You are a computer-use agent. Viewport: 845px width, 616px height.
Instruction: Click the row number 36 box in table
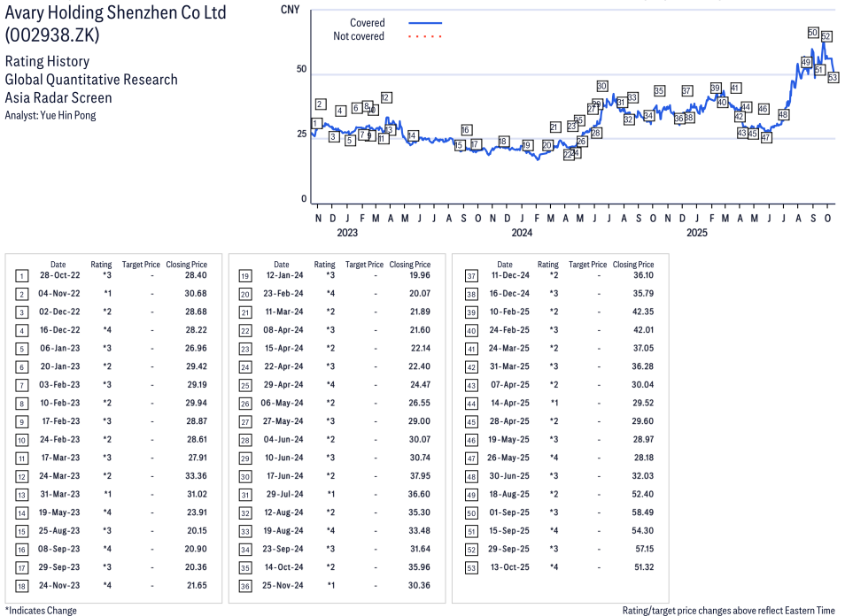click(x=245, y=585)
